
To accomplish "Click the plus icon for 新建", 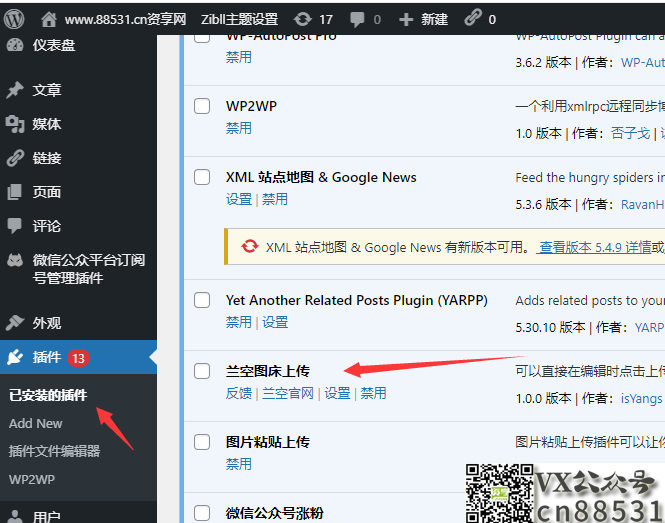I will (x=406, y=20).
